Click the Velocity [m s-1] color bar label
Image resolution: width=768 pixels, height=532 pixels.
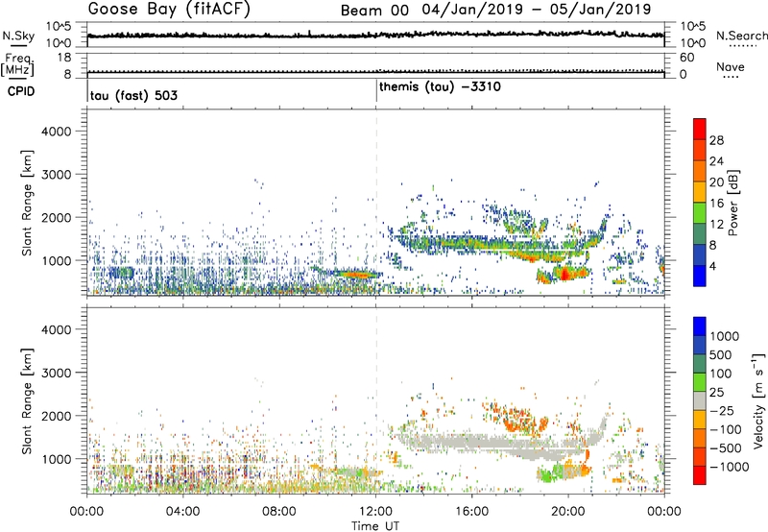(758, 400)
